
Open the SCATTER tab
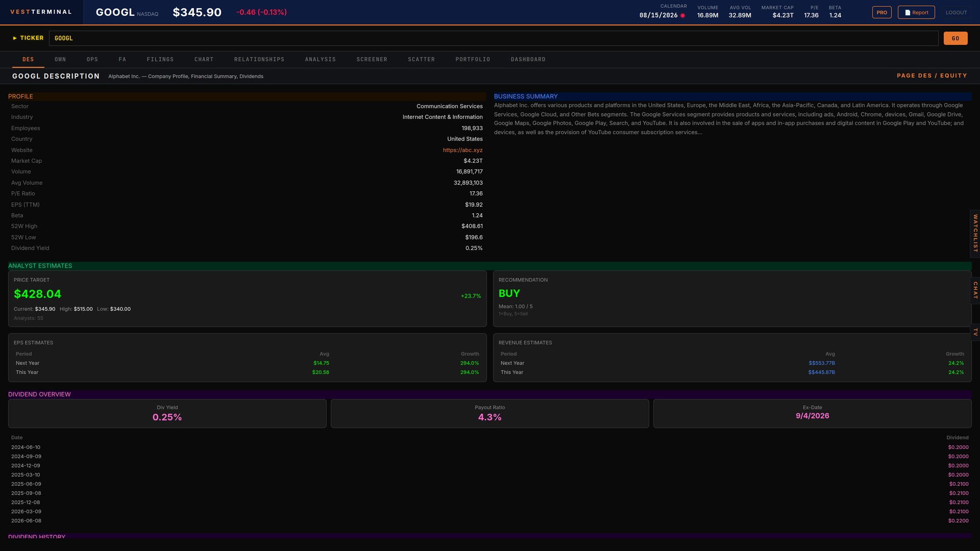point(422,60)
